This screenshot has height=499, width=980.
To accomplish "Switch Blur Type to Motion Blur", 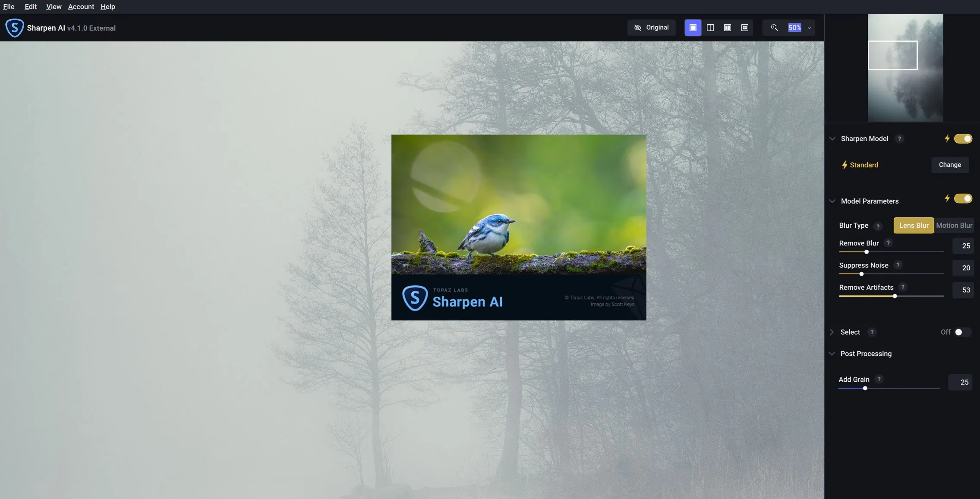I will tap(954, 225).
